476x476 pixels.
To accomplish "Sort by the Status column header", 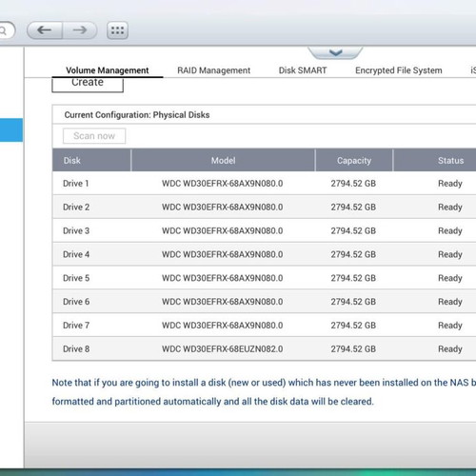I will [450, 161].
